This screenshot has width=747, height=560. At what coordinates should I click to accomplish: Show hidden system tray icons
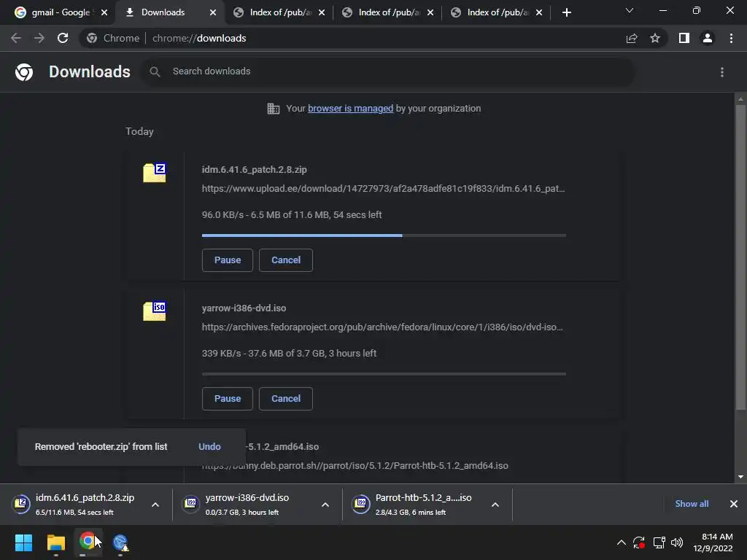[622, 542]
